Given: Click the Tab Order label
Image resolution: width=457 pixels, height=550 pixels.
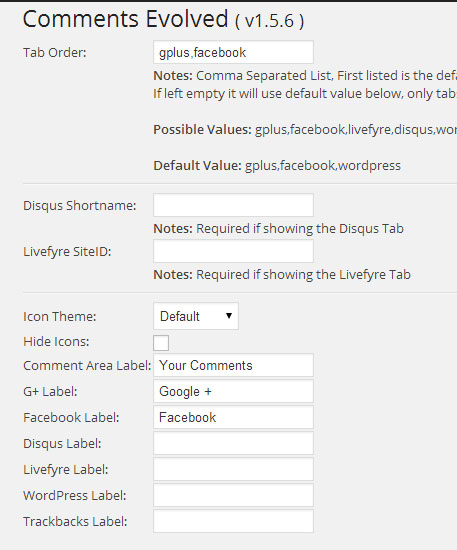Looking at the screenshot, I should click(x=55, y=53).
